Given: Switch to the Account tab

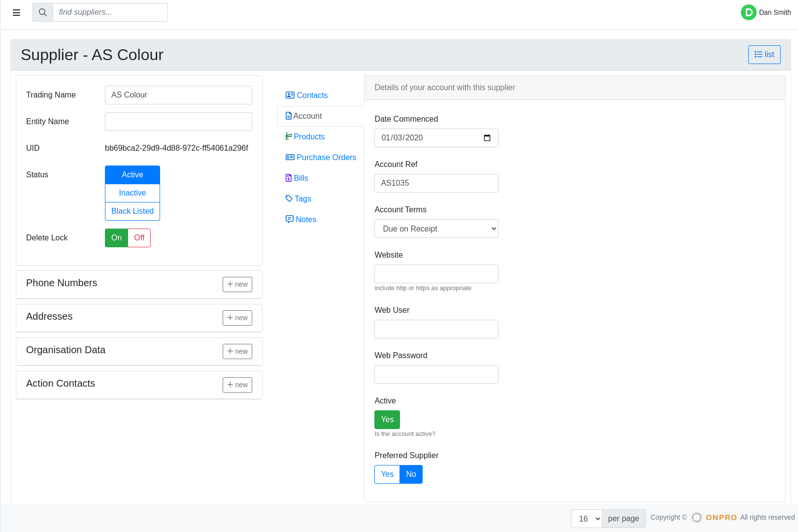Looking at the screenshot, I should 321,116.
